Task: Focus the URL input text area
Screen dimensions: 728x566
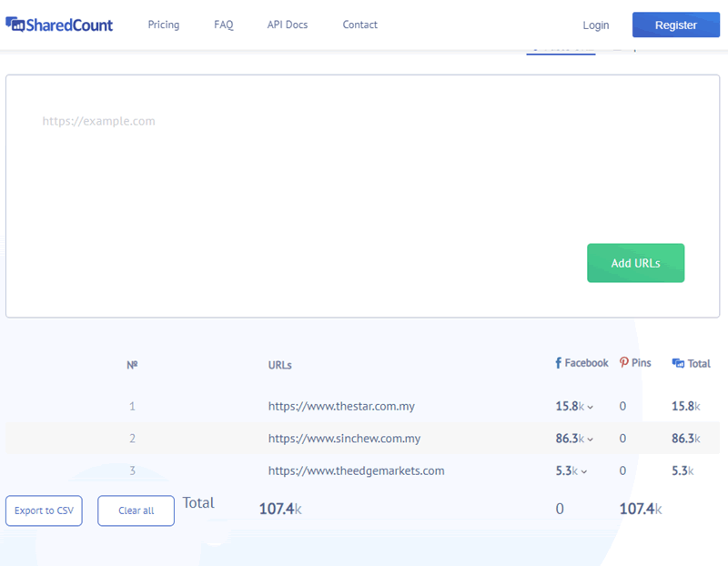Action: click(362, 196)
